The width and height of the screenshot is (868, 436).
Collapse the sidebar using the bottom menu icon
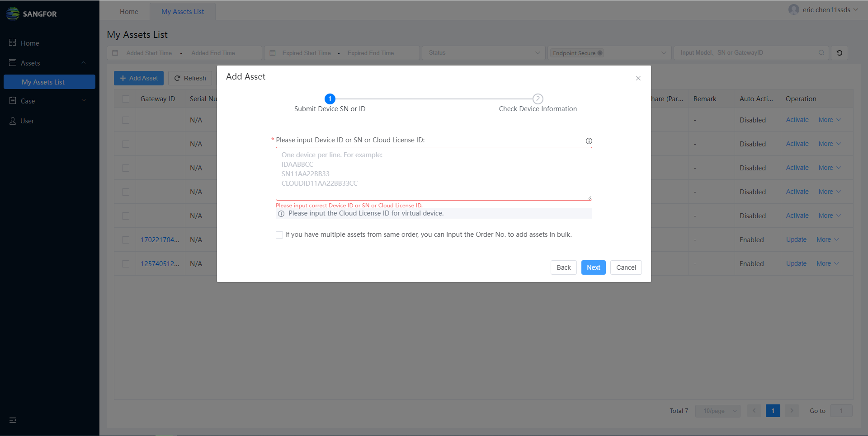[x=13, y=420]
